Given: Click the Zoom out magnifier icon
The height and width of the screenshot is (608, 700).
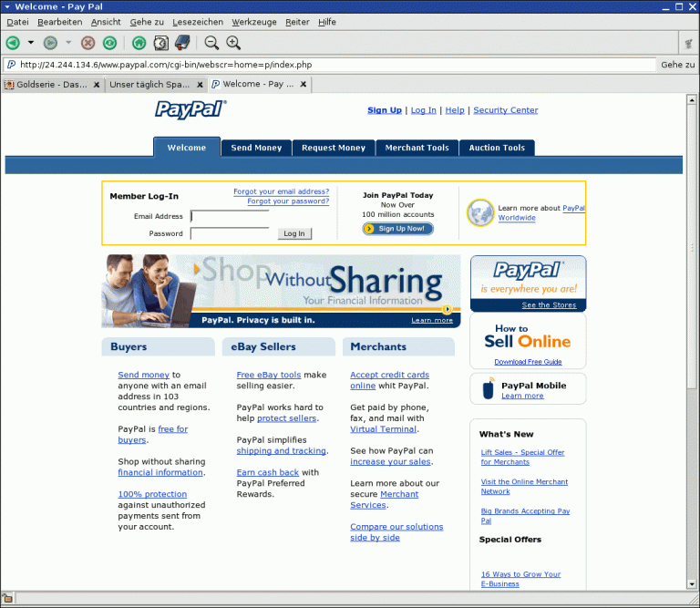Looking at the screenshot, I should pyautogui.click(x=211, y=43).
